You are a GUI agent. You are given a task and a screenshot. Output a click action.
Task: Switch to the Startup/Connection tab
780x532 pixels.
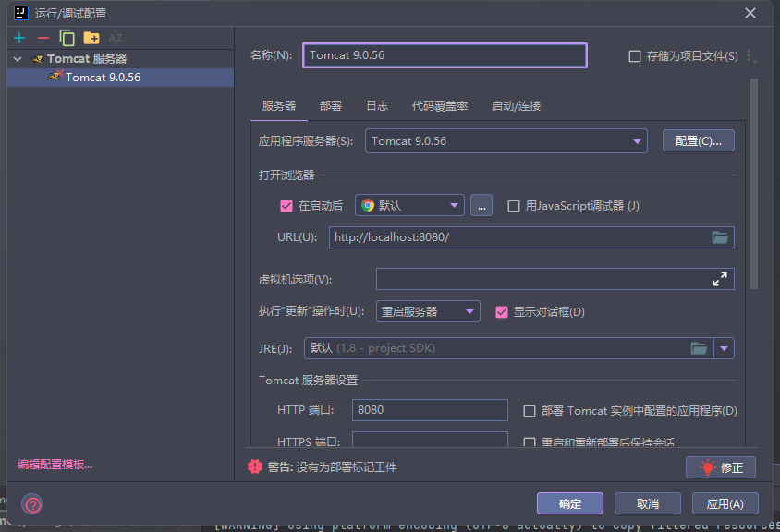[516, 106]
